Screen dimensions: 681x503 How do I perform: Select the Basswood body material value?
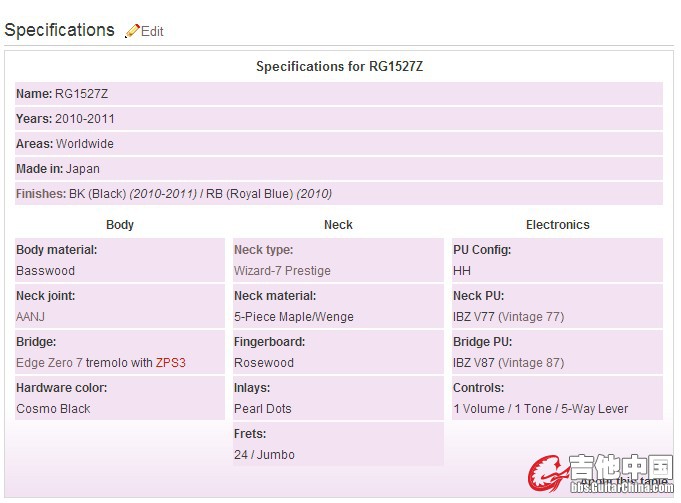(x=46, y=271)
